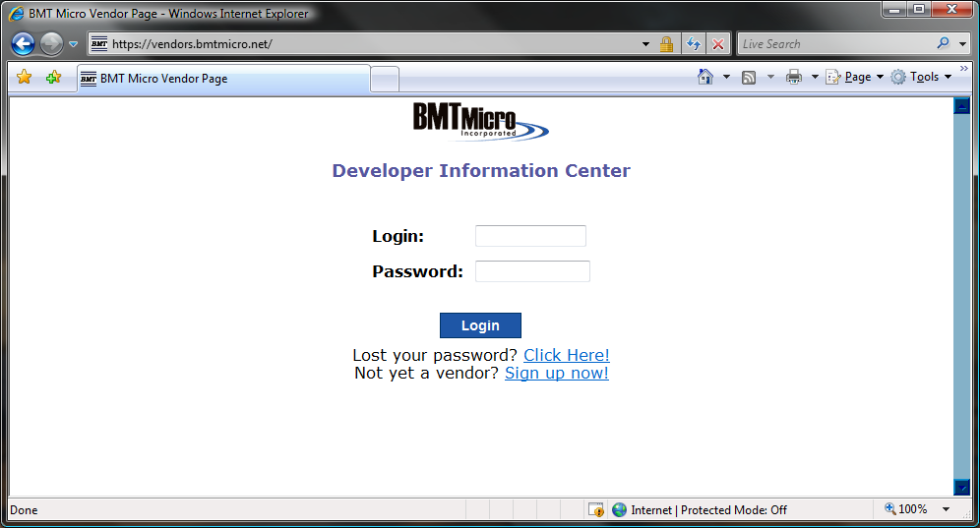Viewport: 980px width, 528px height.
Task: Expand the Print options dropdown arrow
Action: click(x=815, y=77)
